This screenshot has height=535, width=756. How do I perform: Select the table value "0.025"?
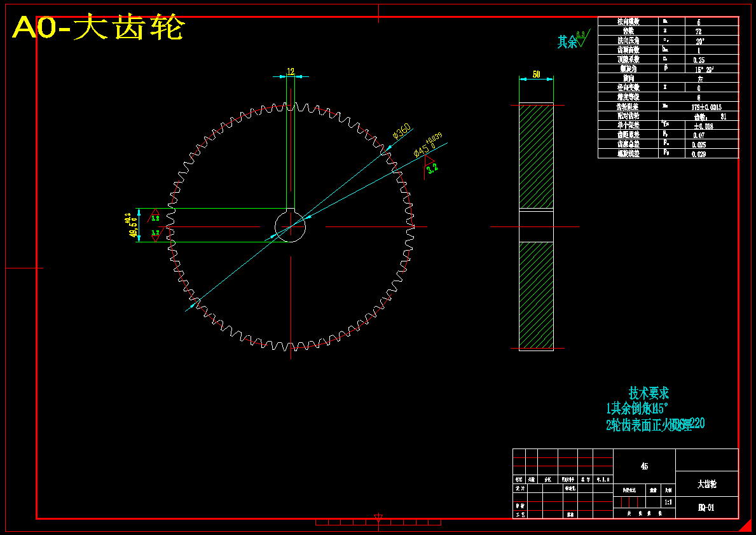click(699, 145)
